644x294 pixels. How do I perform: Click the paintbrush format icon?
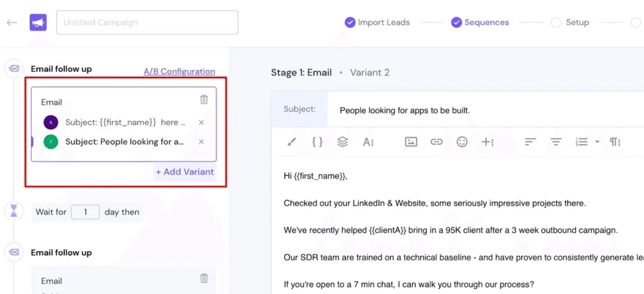point(291,142)
